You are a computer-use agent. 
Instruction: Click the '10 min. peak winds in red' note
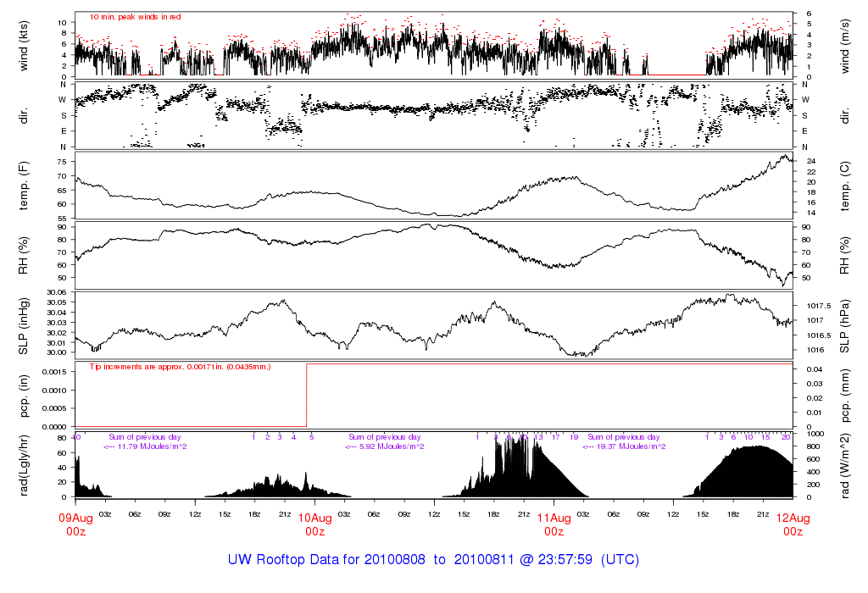click(135, 17)
